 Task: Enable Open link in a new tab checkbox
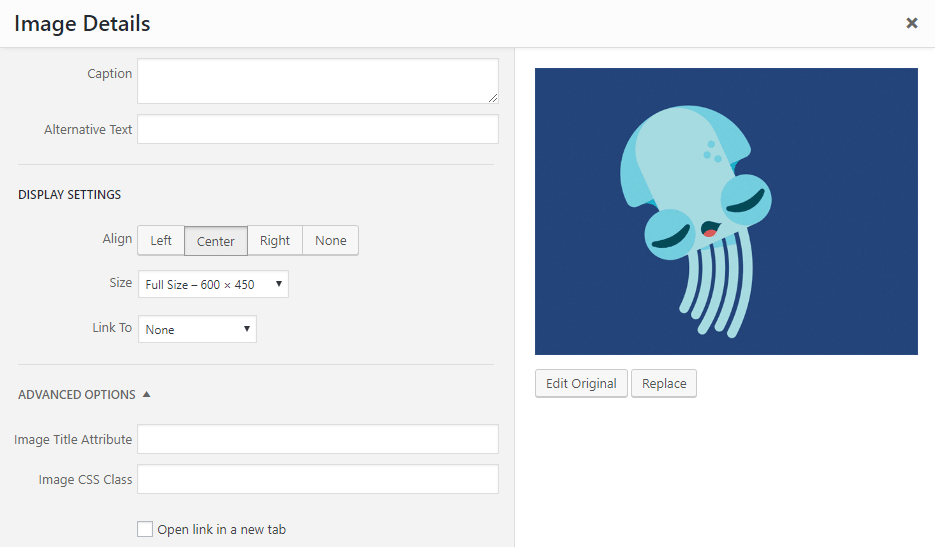[146, 529]
